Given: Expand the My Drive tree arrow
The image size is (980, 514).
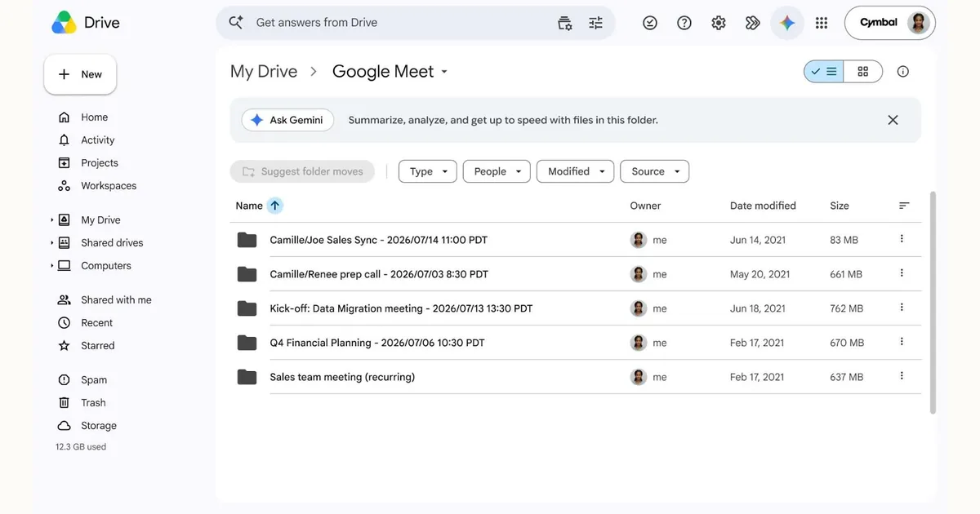Looking at the screenshot, I should coord(52,220).
